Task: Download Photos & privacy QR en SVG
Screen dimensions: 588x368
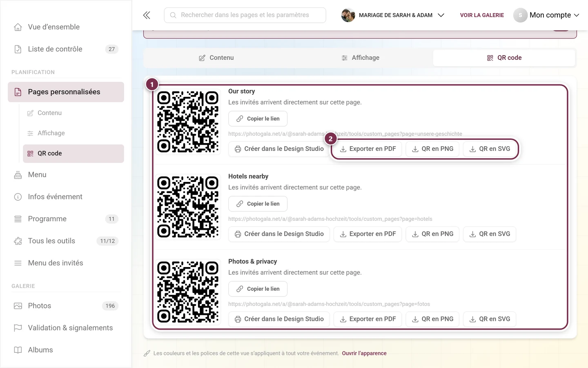Action: tap(490, 319)
